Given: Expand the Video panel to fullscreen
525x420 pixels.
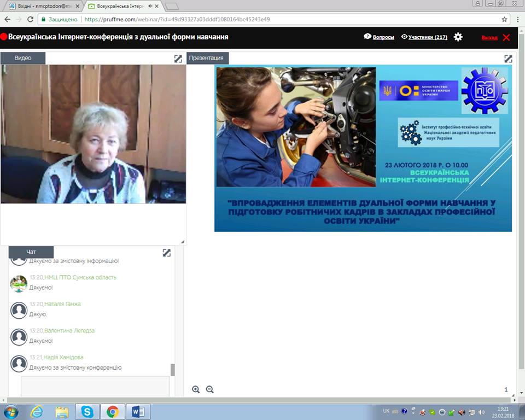Looking at the screenshot, I should click(x=178, y=59).
